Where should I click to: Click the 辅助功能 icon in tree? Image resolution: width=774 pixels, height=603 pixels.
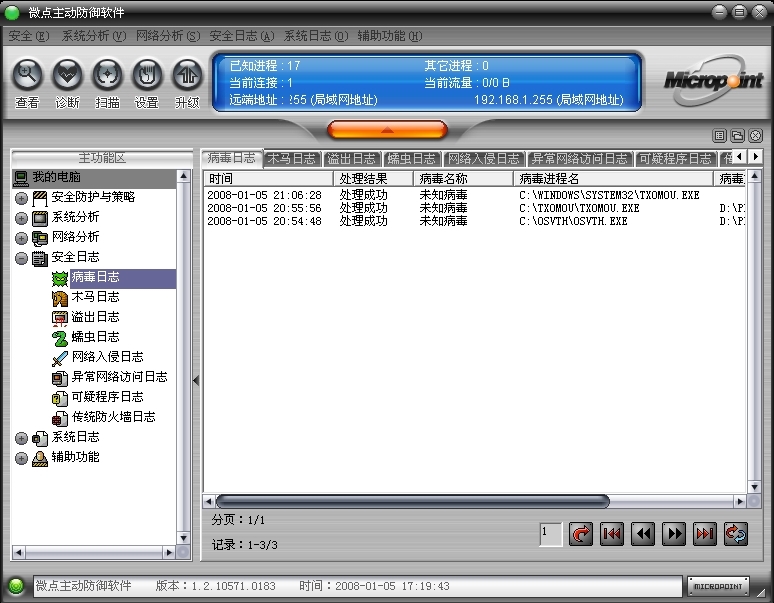pyautogui.click(x=39, y=458)
